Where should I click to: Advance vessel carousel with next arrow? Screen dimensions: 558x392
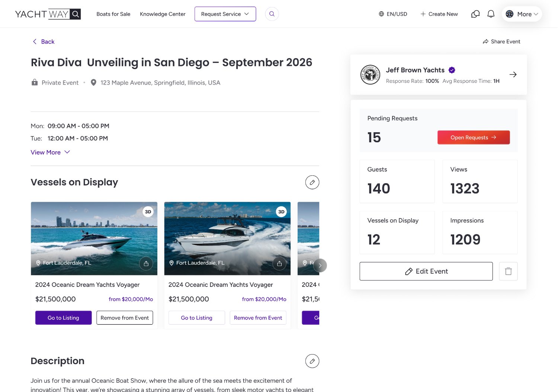[x=320, y=265]
